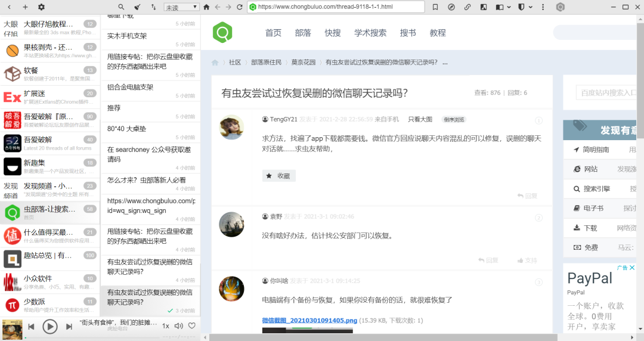Go to 莫奈花园 in breadcrumb

coord(303,63)
